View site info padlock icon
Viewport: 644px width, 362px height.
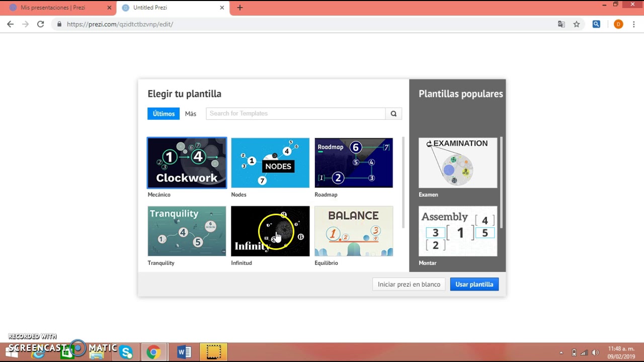pyautogui.click(x=59, y=24)
